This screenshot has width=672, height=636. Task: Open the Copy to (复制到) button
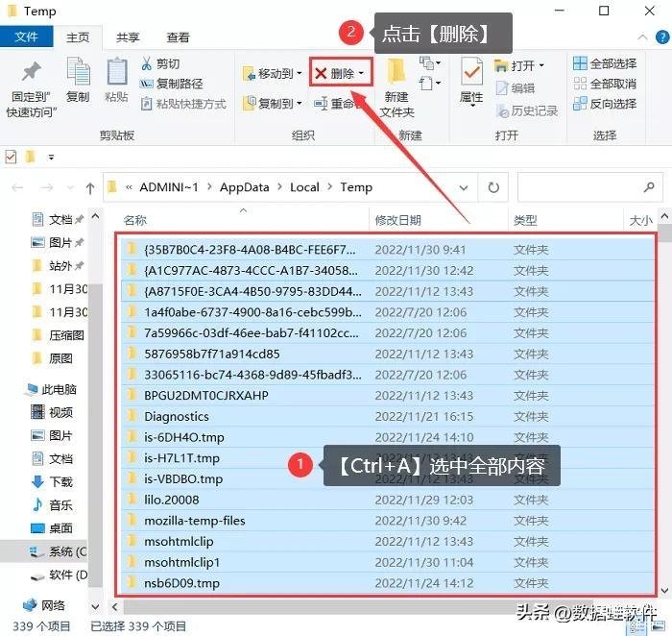pos(272,104)
